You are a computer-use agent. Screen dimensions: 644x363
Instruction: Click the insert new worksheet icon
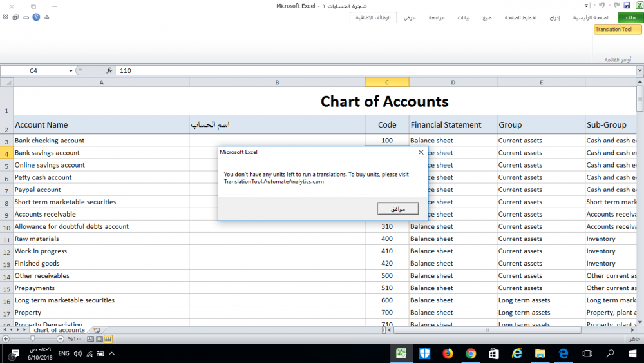[97, 329]
